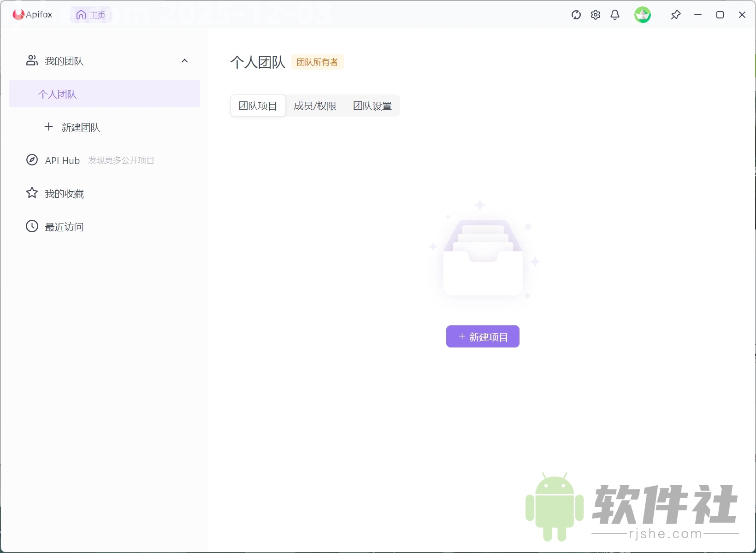Click the home icon on the 主页 tab

[x=81, y=14]
